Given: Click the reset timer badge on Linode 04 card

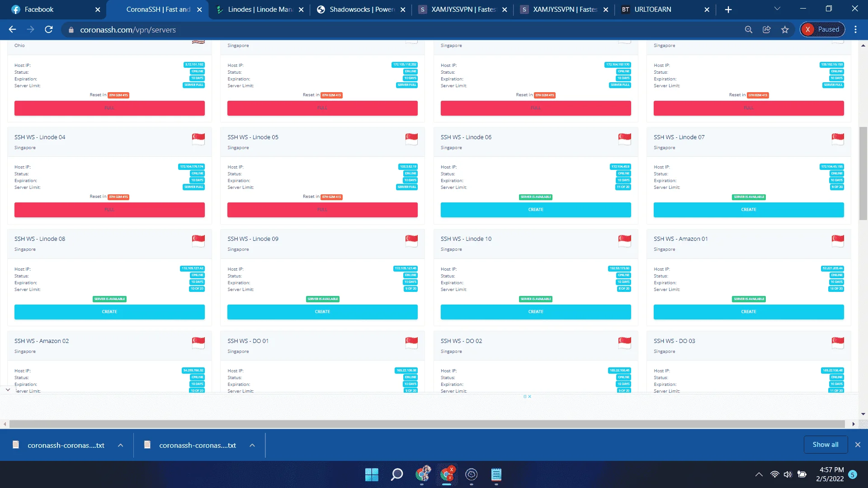Looking at the screenshot, I should coord(118,197).
